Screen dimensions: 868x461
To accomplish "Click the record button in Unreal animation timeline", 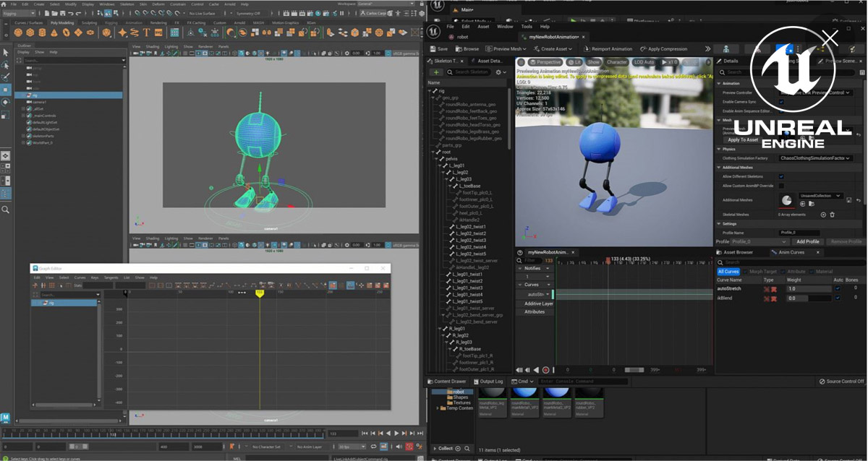I will click(x=545, y=370).
